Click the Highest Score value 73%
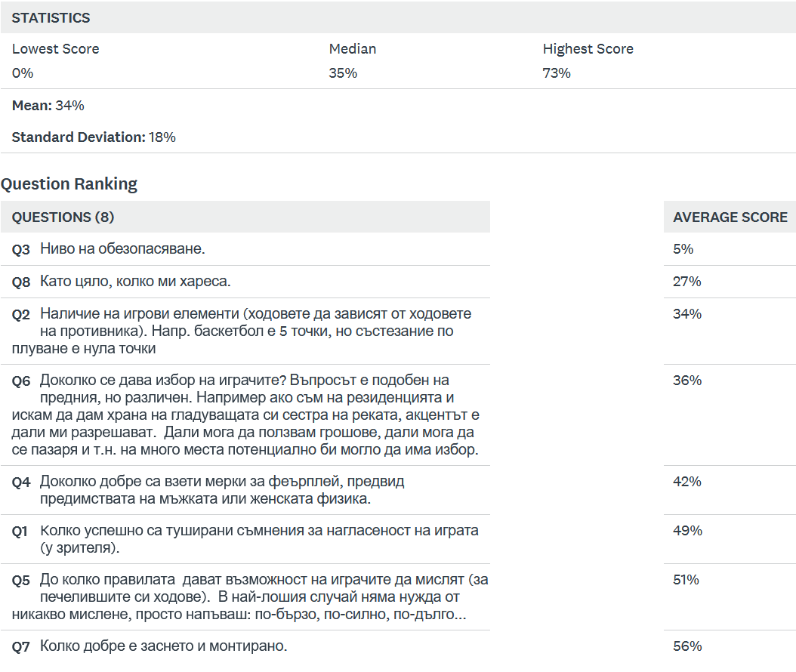 point(557,73)
